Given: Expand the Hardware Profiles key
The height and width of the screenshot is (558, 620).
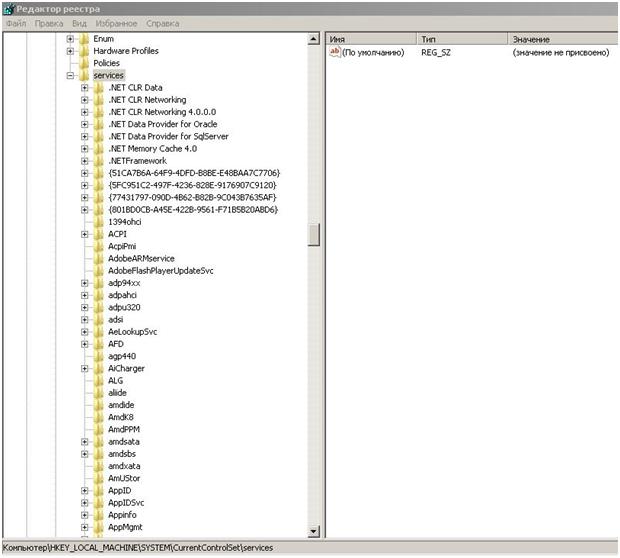Looking at the screenshot, I should pos(71,51).
